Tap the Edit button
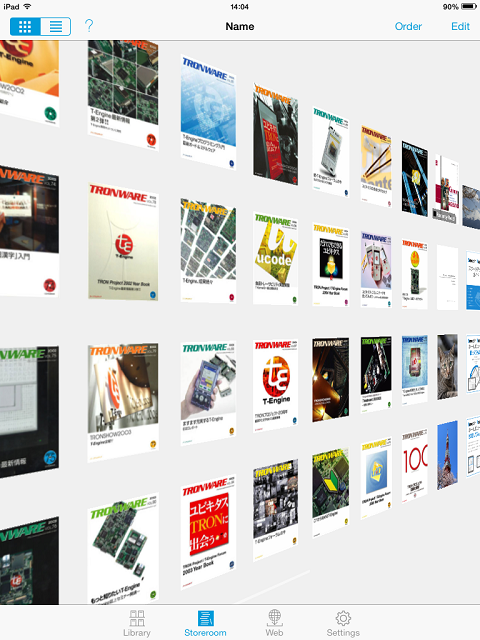Viewport: 480px width, 640px height. tap(460, 27)
